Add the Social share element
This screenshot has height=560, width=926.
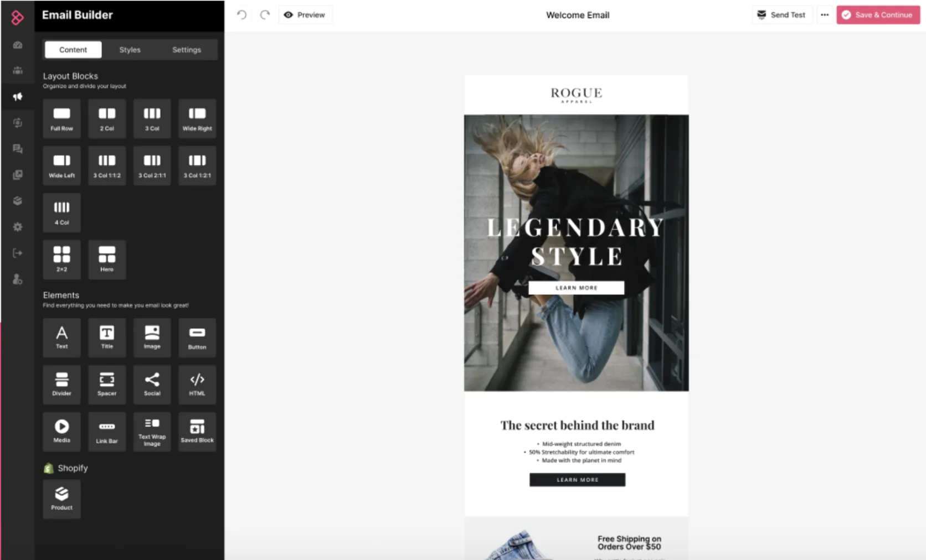pos(152,385)
